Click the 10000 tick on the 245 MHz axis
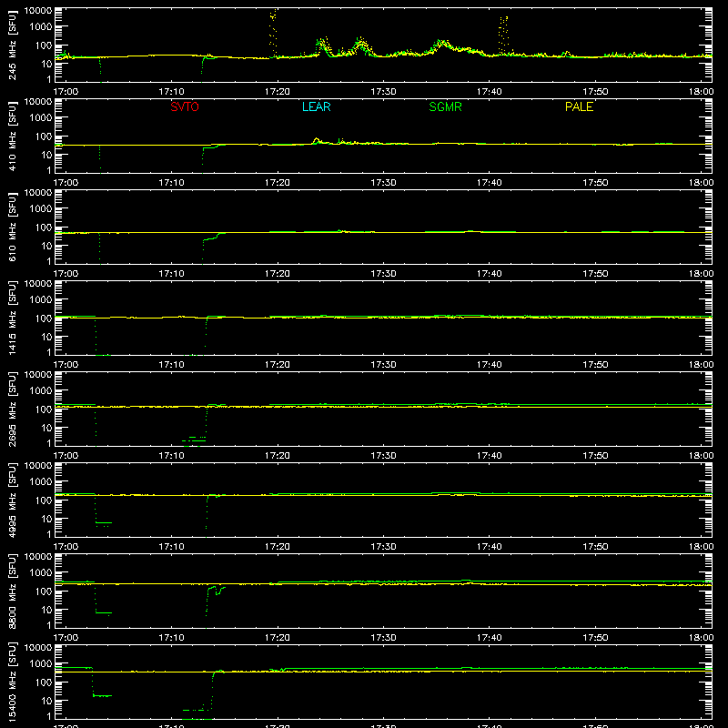 (38, 11)
